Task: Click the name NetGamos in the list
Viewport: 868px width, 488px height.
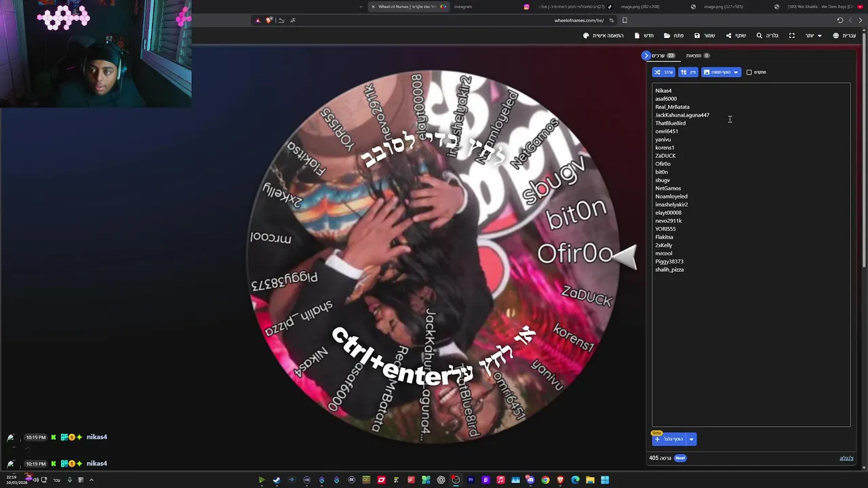Action: (x=668, y=188)
